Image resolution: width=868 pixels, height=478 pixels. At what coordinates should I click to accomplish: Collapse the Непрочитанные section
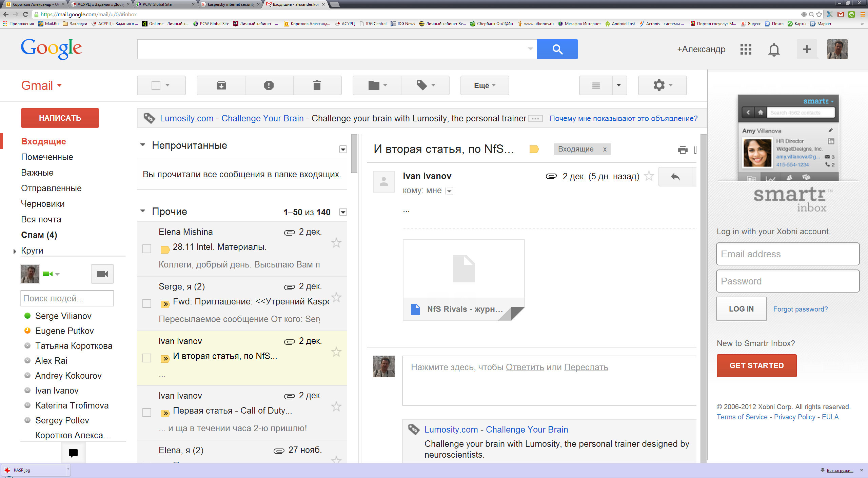pos(143,145)
